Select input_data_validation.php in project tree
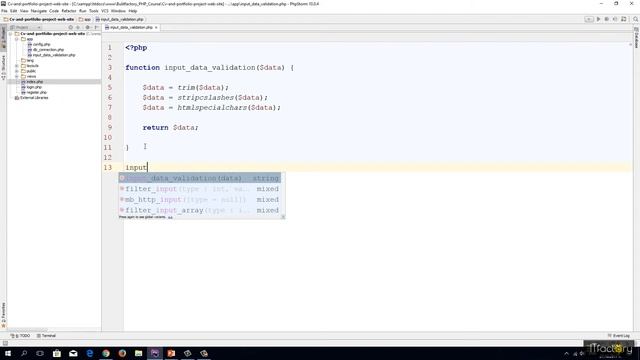This screenshot has height=360, width=640. pyautogui.click(x=51, y=55)
